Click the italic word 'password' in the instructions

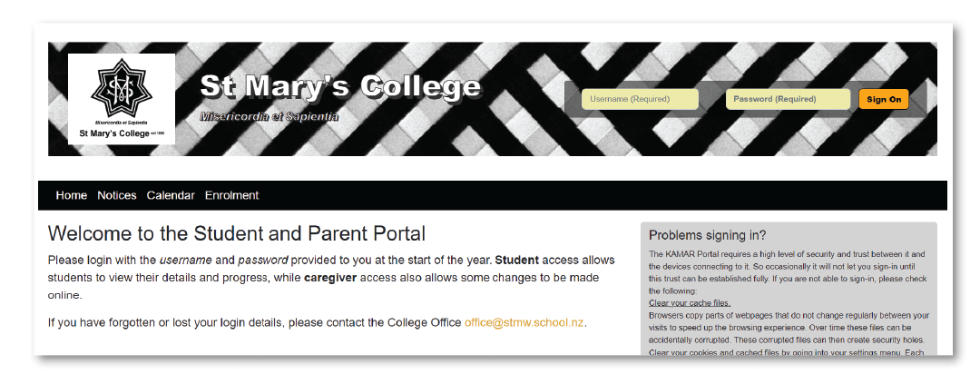262,261
